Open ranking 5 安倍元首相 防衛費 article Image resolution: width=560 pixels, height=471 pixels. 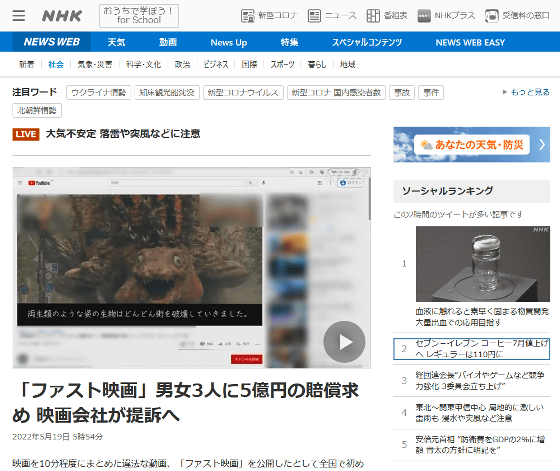[x=471, y=445]
